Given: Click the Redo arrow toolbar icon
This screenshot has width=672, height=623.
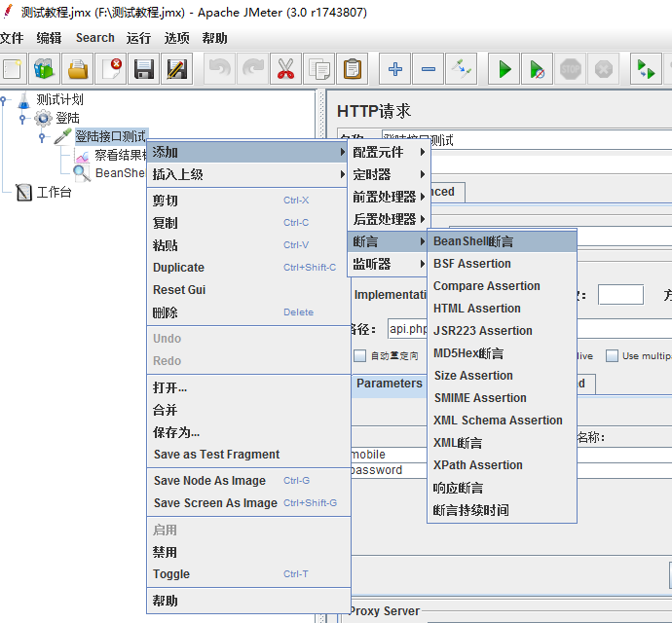Looking at the screenshot, I should (253, 68).
